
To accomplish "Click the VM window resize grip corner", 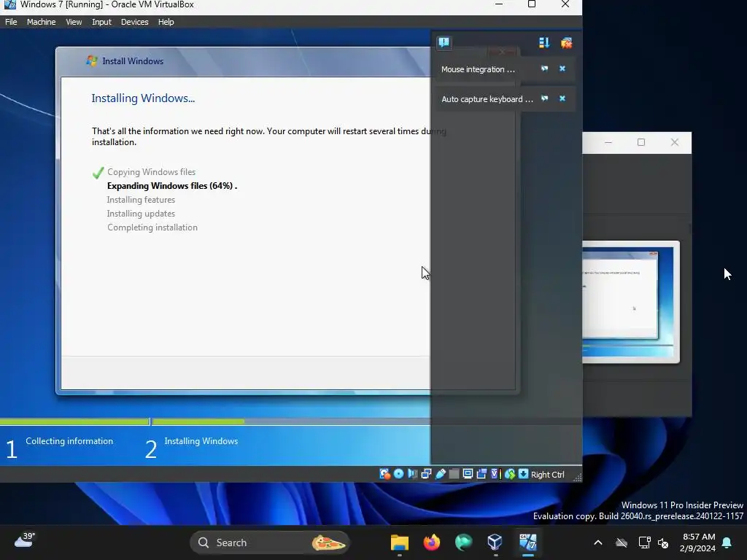I will tap(577, 477).
